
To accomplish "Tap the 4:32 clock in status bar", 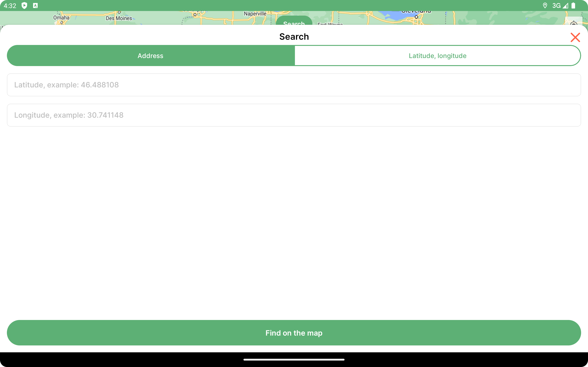I will (10, 6).
